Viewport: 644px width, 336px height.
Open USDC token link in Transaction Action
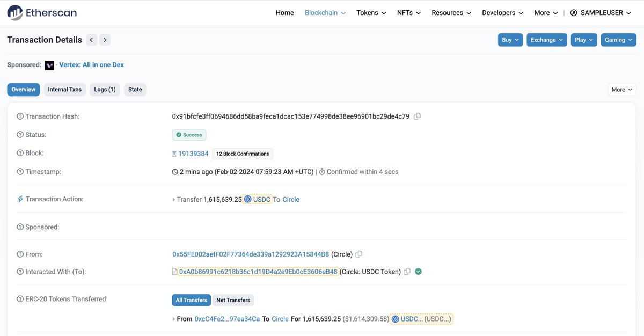coord(262,199)
